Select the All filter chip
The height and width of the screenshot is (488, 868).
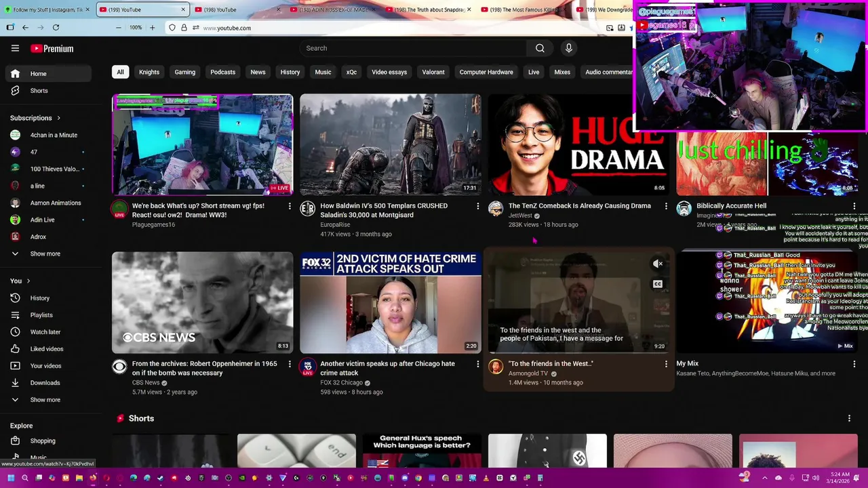point(120,72)
